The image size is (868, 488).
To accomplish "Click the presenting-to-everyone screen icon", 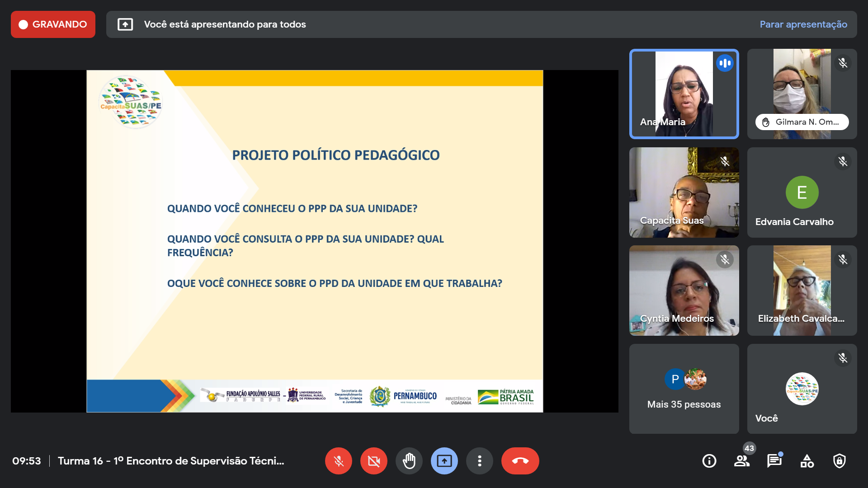I will (x=125, y=24).
